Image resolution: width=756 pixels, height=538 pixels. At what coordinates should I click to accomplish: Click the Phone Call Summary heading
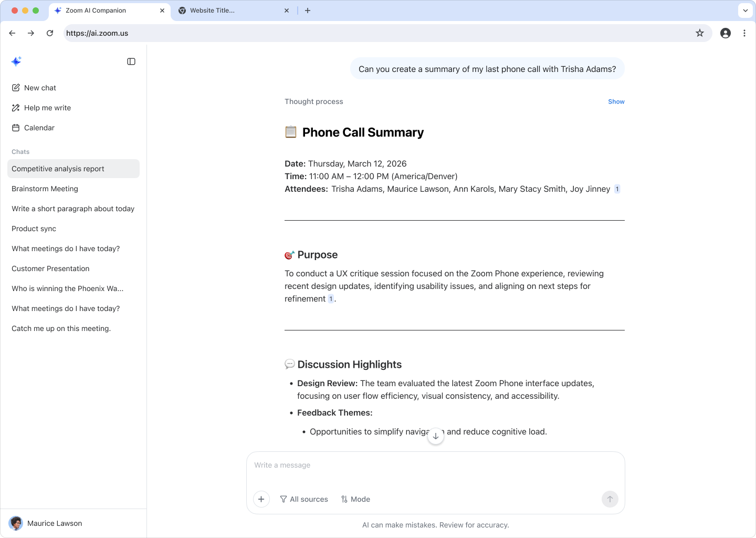coord(363,132)
